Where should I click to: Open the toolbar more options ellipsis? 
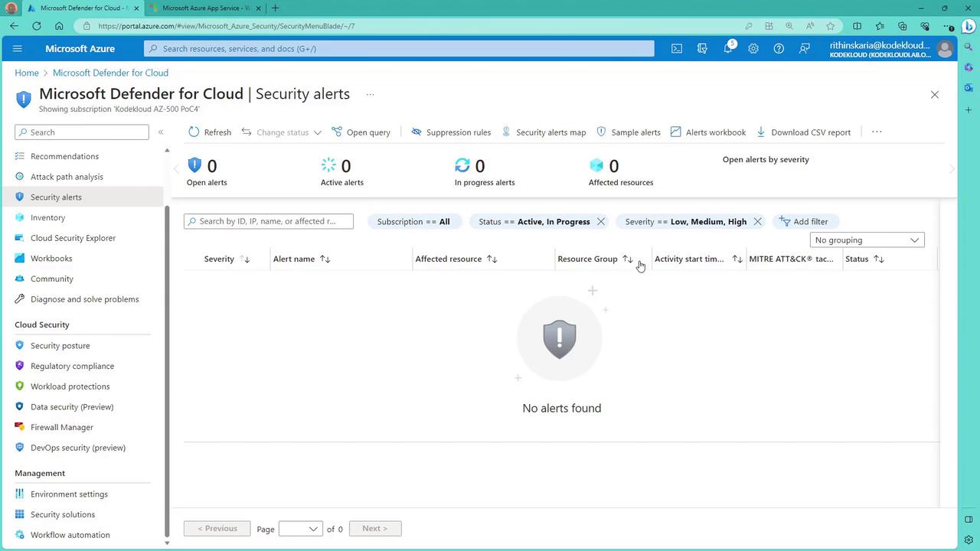coord(877,132)
